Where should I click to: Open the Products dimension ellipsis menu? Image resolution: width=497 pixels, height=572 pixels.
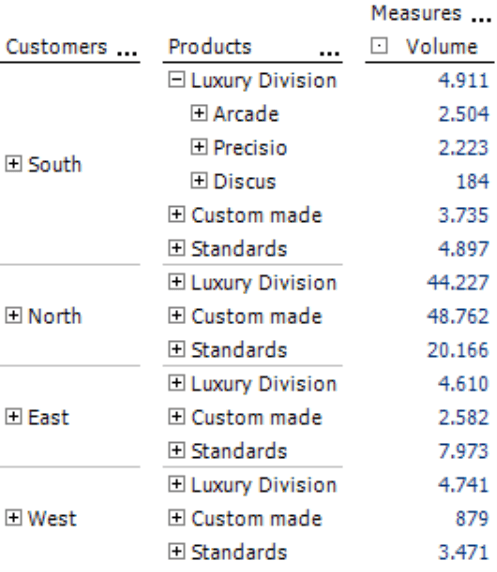tap(330, 54)
